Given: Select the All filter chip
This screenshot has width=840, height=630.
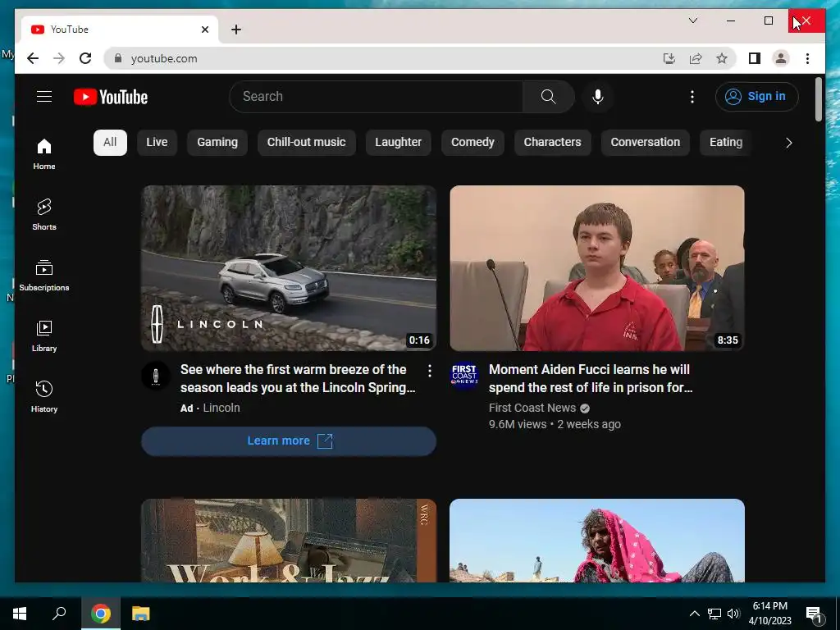Looking at the screenshot, I should click(x=110, y=143).
